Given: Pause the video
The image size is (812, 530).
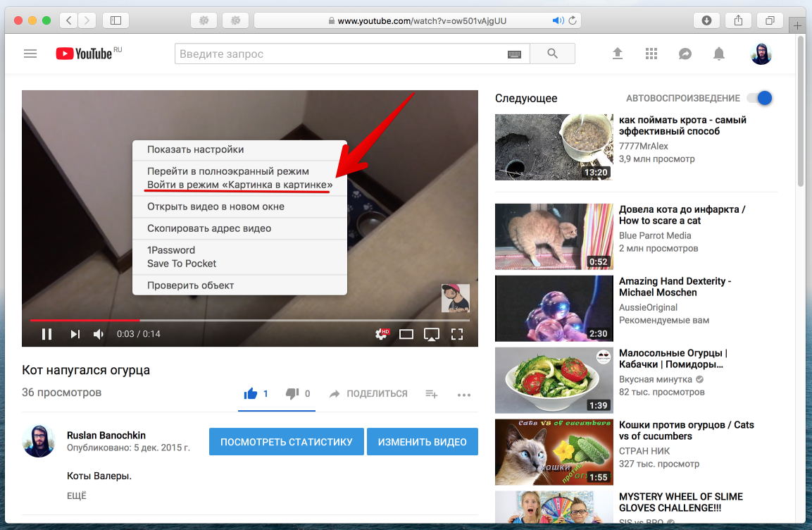Looking at the screenshot, I should (46, 334).
